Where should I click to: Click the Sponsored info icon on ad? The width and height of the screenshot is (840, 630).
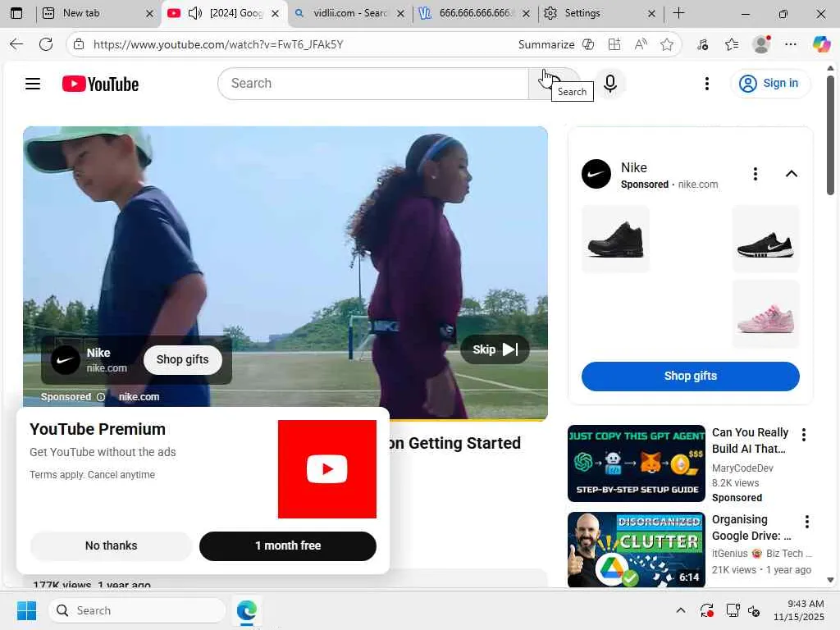click(x=101, y=397)
